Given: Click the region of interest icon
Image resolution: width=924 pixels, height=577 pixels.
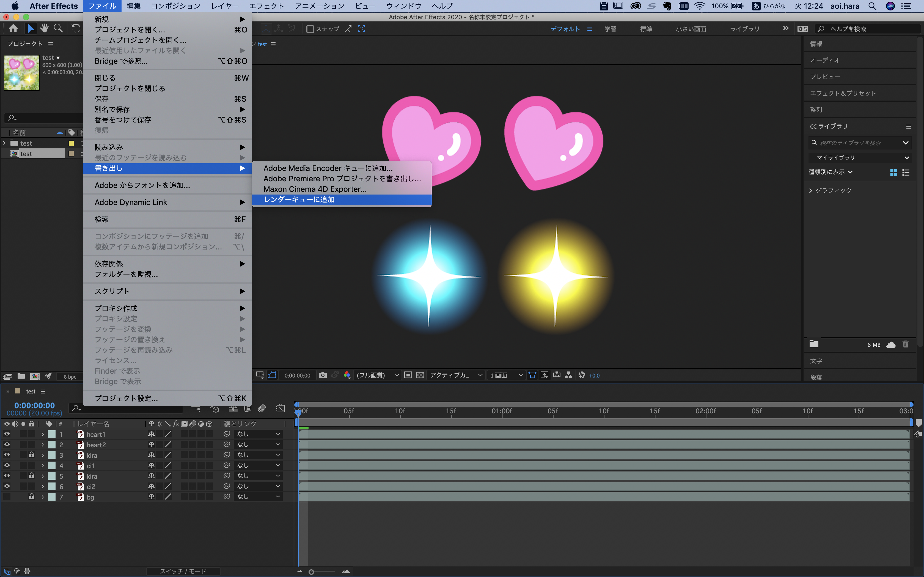Looking at the screenshot, I should (408, 375).
